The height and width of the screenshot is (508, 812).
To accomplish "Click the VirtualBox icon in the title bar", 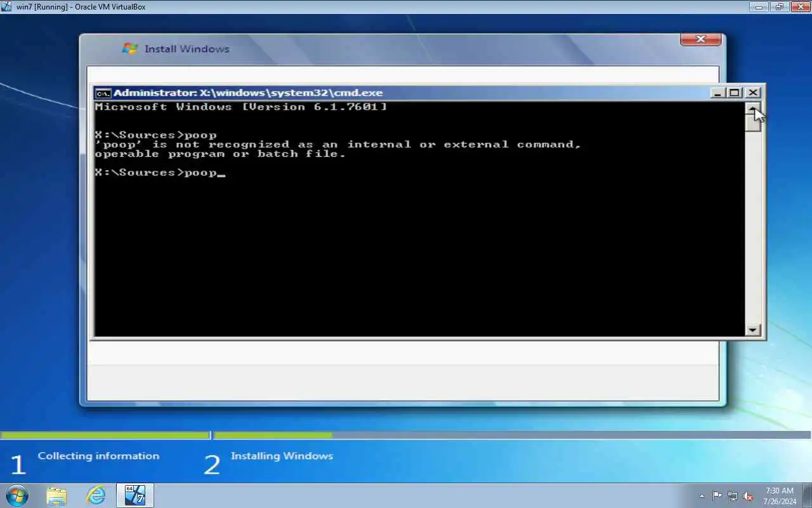I will click(x=6, y=6).
